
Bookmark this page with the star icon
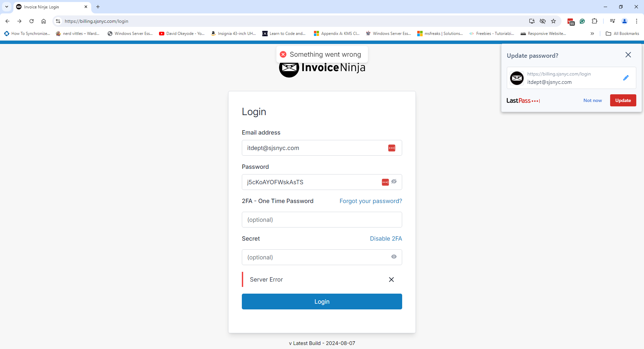tap(553, 21)
